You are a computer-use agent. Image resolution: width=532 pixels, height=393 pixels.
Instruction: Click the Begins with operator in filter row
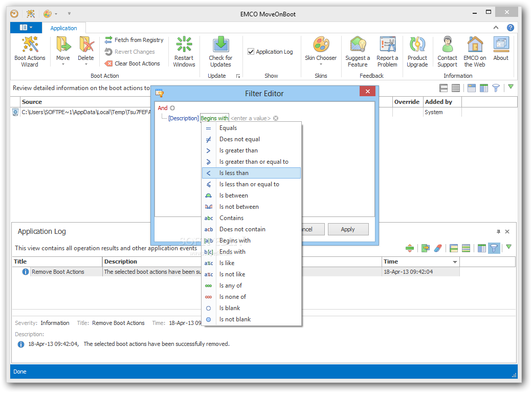214,118
